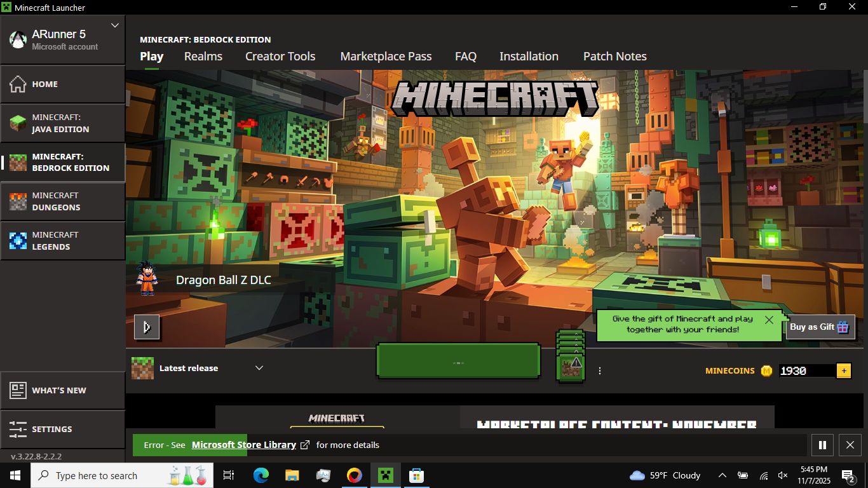Open What's New news section
868x488 pixels.
click(62, 390)
